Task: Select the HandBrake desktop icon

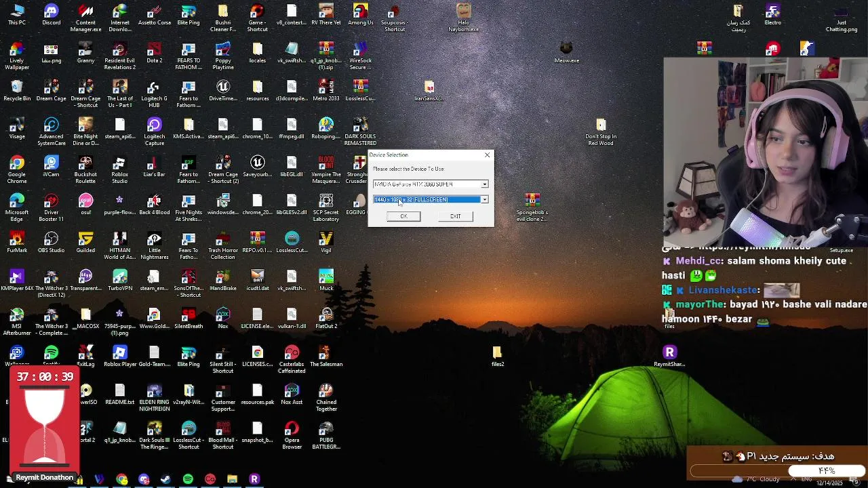Action: pos(223,281)
